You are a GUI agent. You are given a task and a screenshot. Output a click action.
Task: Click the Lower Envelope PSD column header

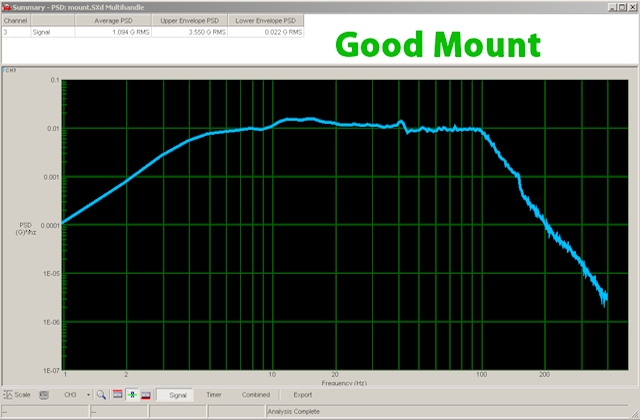click(266, 20)
